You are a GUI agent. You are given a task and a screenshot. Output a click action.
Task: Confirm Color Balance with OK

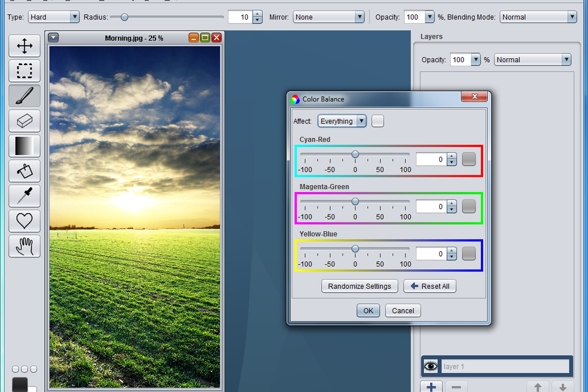point(368,311)
